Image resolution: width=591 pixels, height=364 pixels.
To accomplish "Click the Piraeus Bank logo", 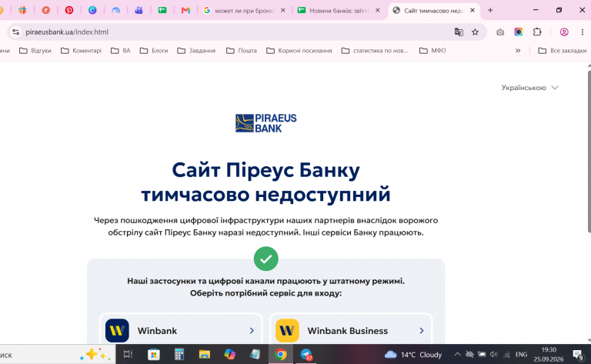I will 266,123.
